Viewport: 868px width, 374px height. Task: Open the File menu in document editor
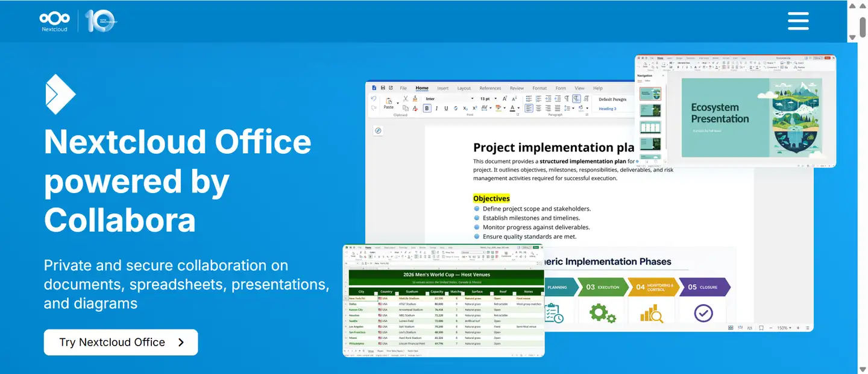(403, 88)
